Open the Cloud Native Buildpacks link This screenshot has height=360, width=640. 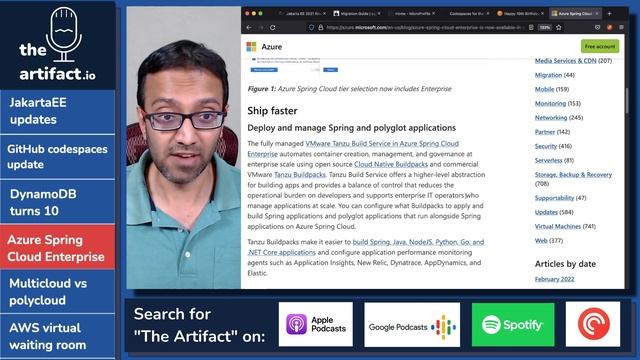[391, 164]
